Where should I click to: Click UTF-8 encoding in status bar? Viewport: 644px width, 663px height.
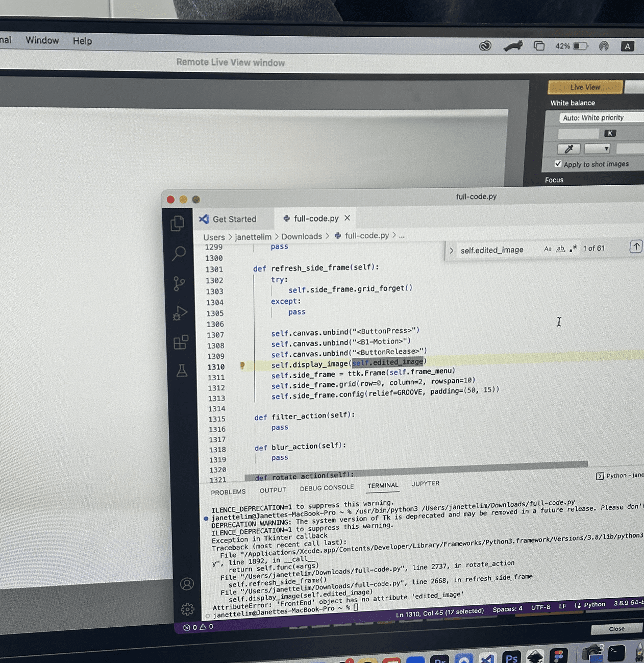pos(540,607)
